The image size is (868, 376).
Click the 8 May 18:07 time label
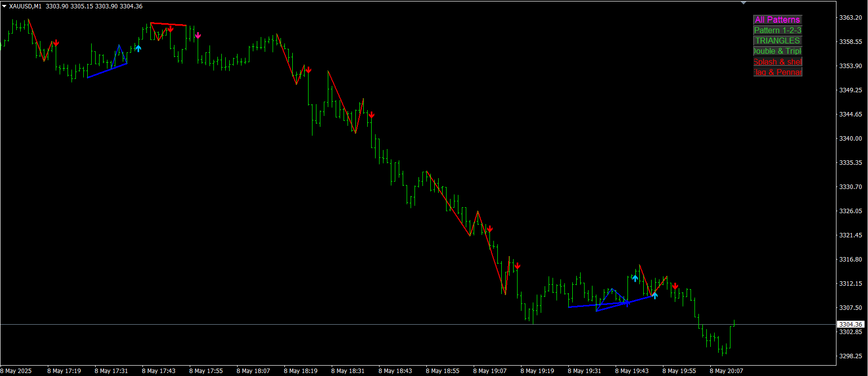[x=253, y=371]
